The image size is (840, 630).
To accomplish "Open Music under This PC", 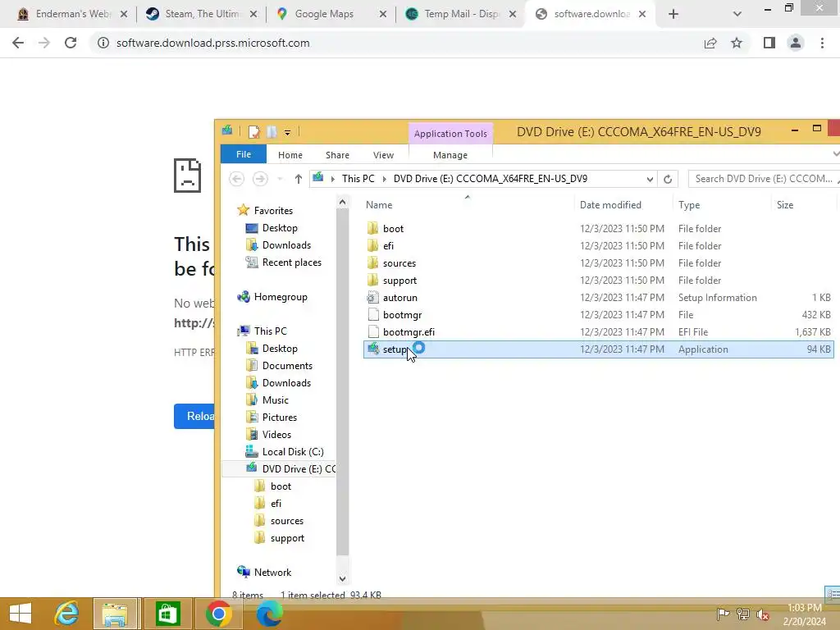I will tap(276, 400).
